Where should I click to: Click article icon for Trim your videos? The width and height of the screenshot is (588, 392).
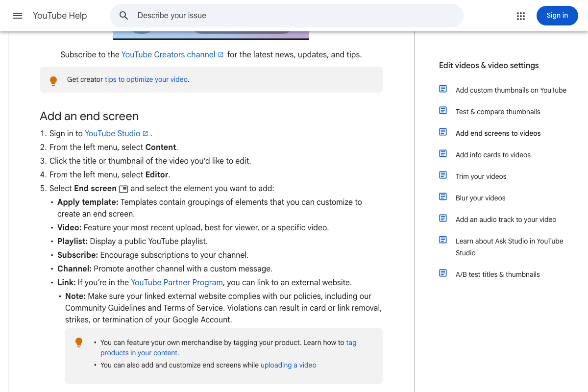point(443,175)
